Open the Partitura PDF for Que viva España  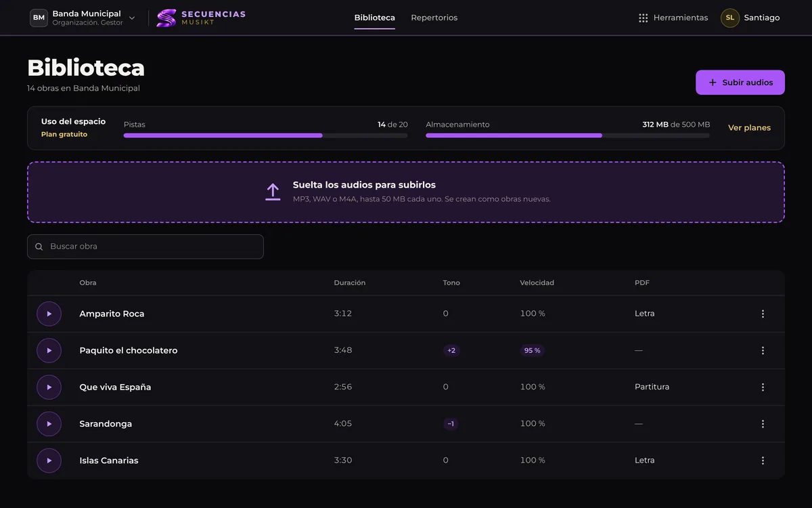(652, 387)
